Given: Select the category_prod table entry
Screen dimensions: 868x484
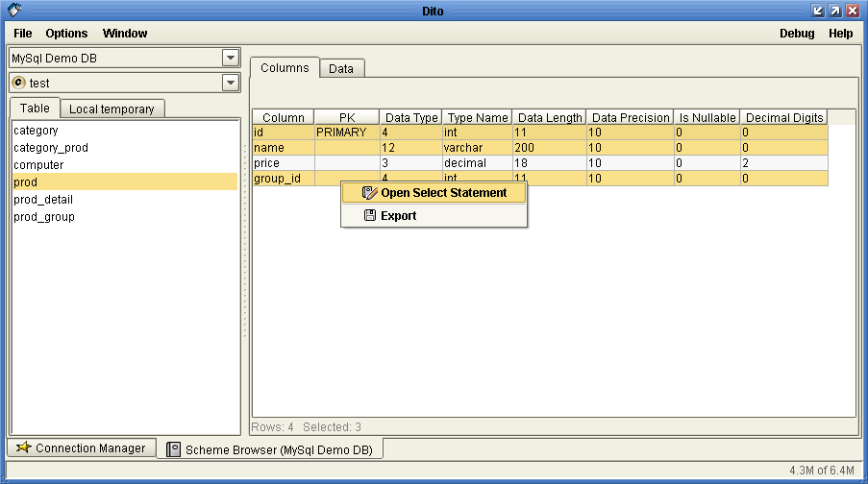Looking at the screenshot, I should point(51,148).
